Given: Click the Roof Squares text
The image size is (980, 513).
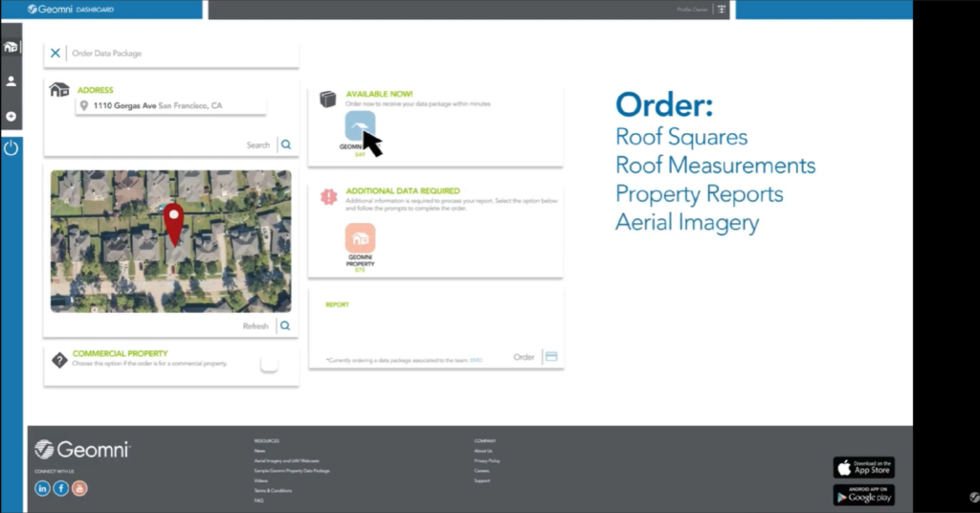Looking at the screenshot, I should click(681, 137).
